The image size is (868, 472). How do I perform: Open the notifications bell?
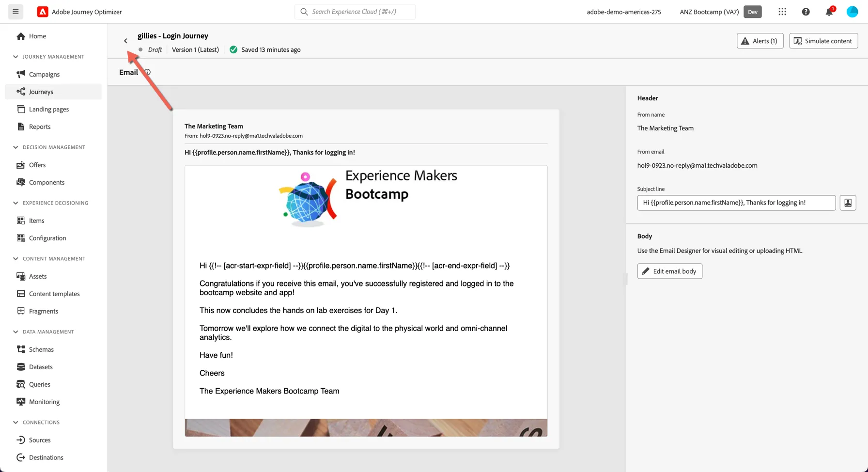click(829, 12)
